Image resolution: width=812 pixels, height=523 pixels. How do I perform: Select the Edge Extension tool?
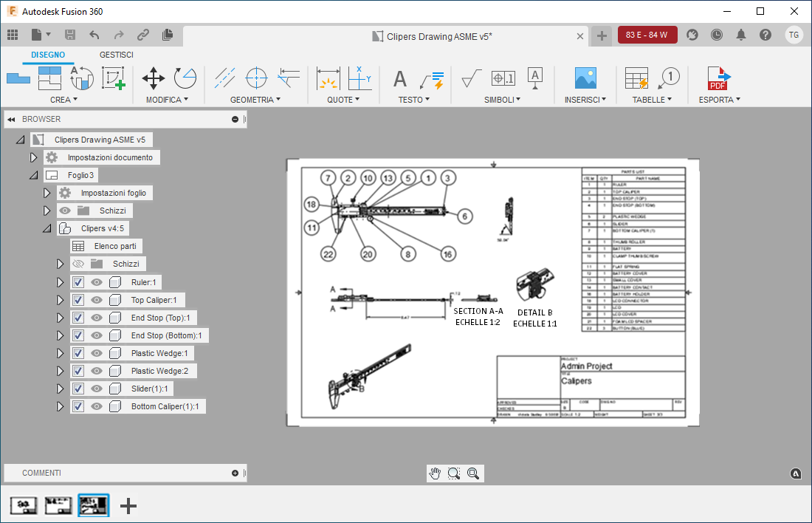(289, 78)
